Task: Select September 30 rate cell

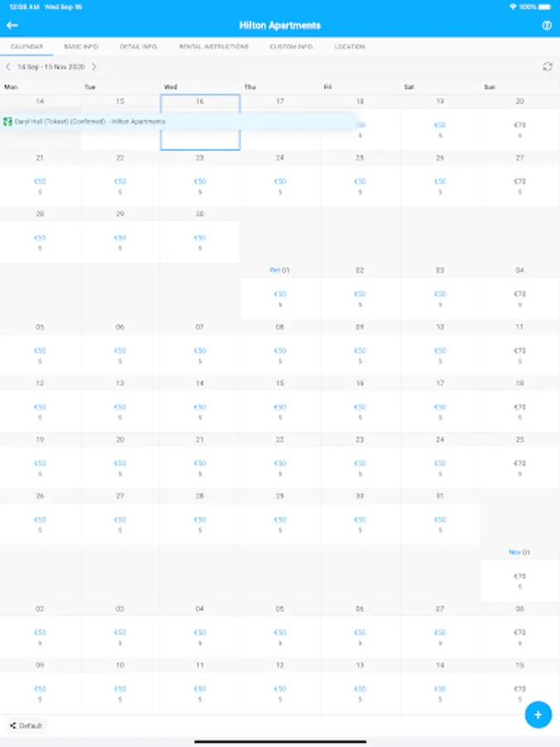Action: click(x=200, y=242)
